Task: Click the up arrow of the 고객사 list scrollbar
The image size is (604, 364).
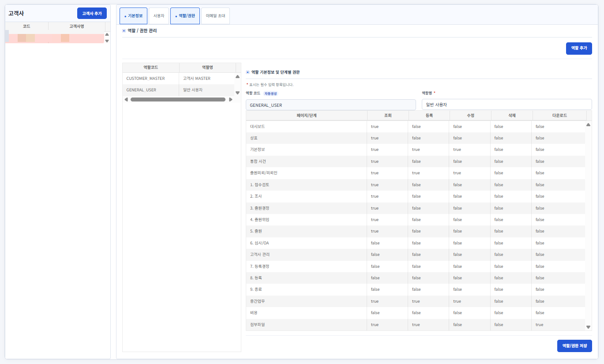Action: [x=107, y=34]
